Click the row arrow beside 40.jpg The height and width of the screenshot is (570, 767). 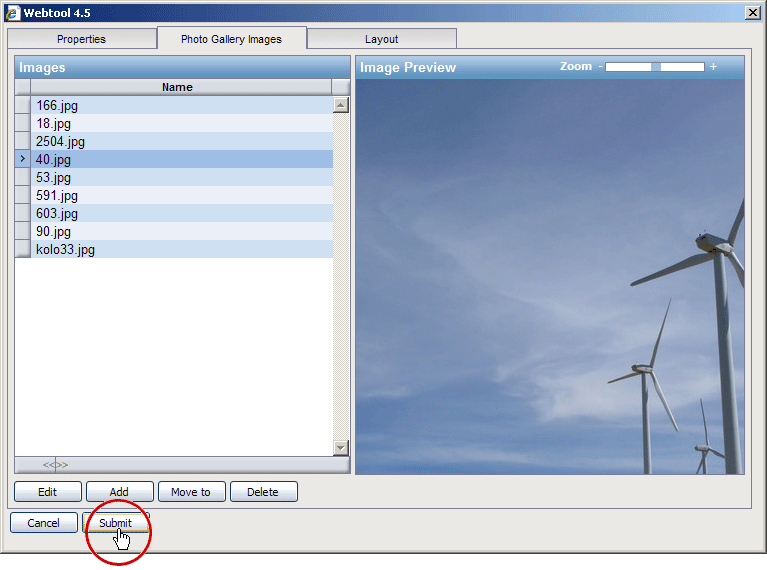click(x=22, y=159)
